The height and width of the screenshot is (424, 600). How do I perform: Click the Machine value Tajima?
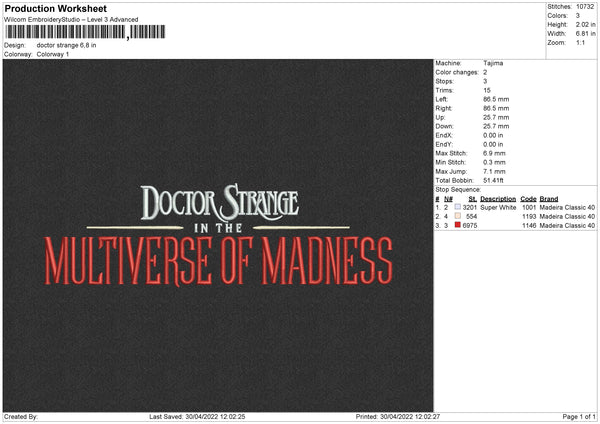pyautogui.click(x=493, y=63)
